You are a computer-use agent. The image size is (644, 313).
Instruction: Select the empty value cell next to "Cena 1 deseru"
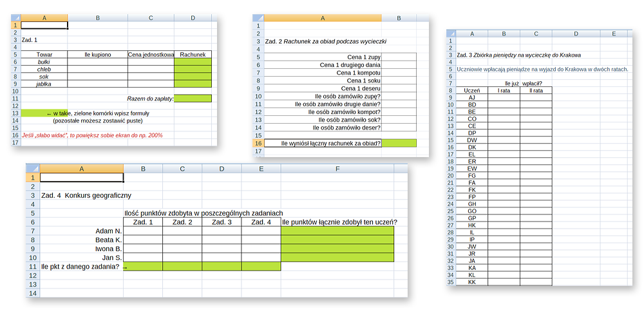(x=399, y=88)
